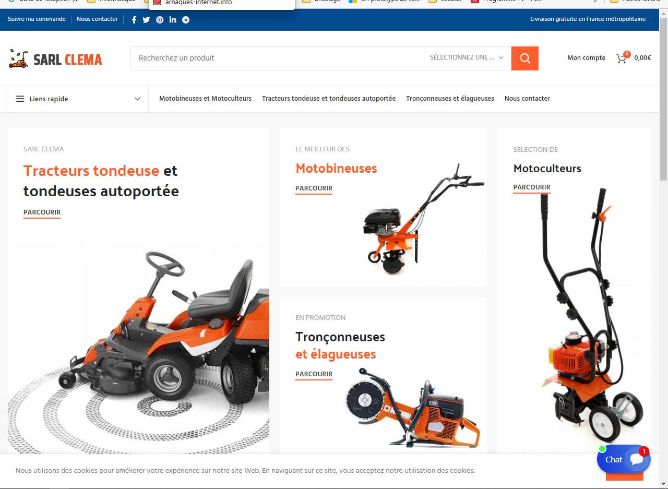This screenshot has width=668, height=489.
Task: Open the shopping cart icon
Action: 623,57
